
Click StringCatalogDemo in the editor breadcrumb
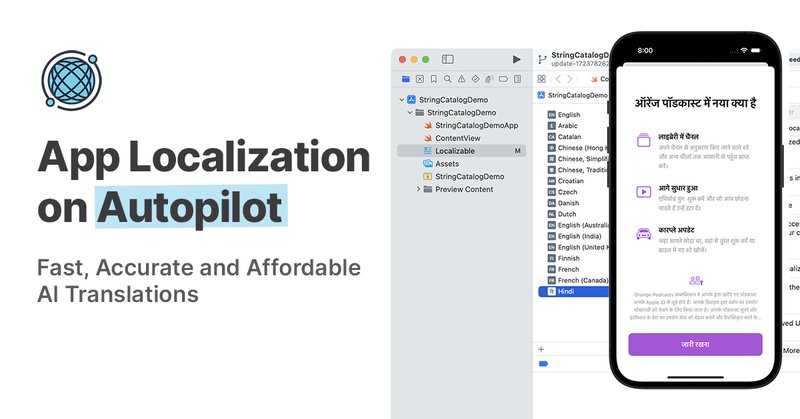pos(577,95)
